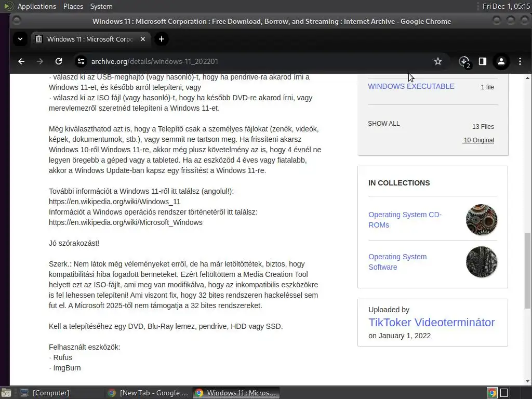Screen dimensions: 532x399
Task: Open the Chrome profile avatar
Action: pyautogui.click(x=501, y=61)
